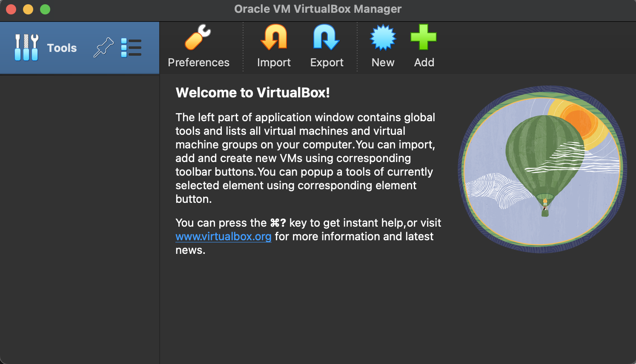The height and width of the screenshot is (364, 636).
Task: Close the VirtualBox Manager window
Action: (11, 9)
